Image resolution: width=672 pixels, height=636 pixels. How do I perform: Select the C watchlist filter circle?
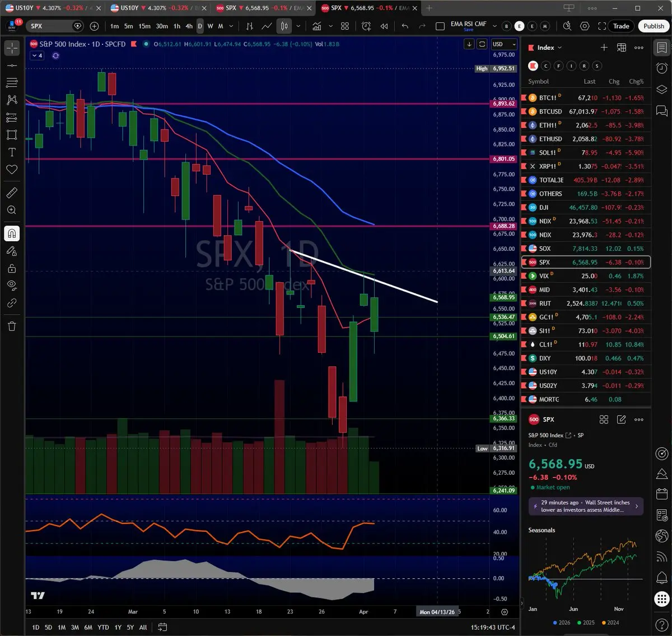(x=546, y=66)
